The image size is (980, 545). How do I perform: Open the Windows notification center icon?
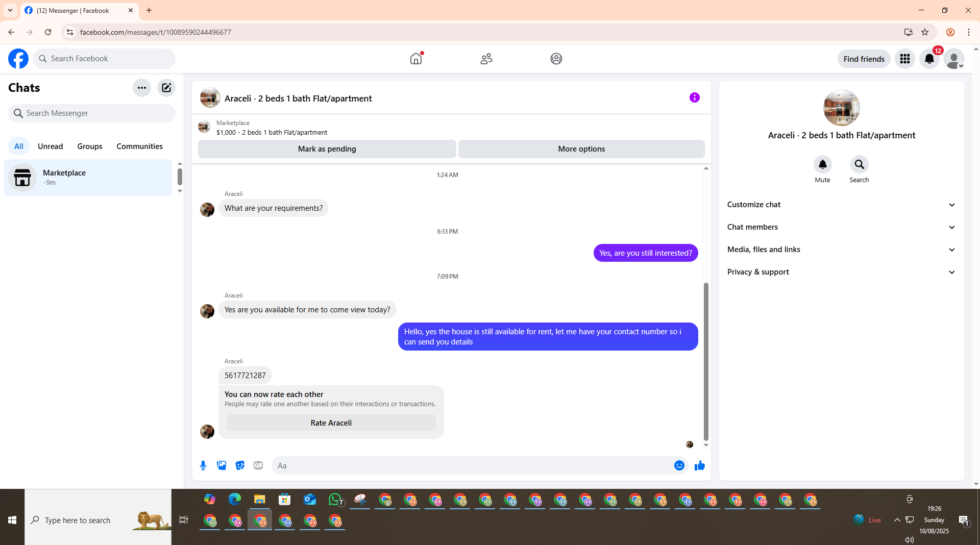point(964,520)
